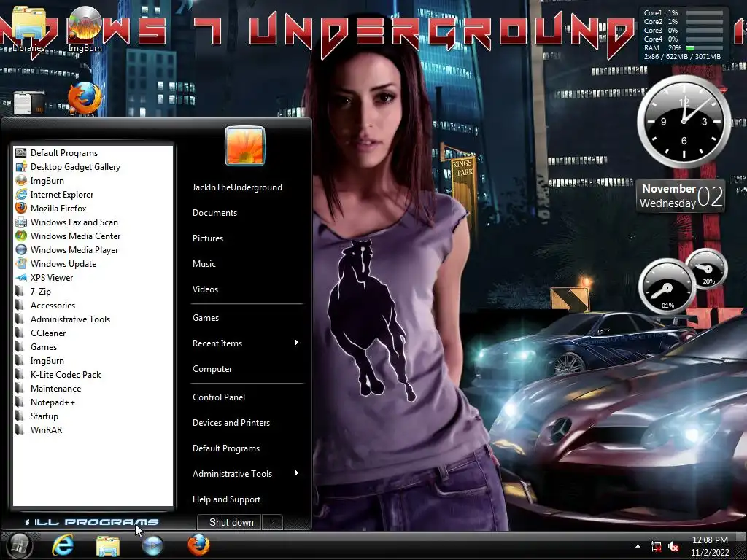The image size is (747, 560).
Task: Open the Libraries desktop icon
Action: click(x=28, y=28)
